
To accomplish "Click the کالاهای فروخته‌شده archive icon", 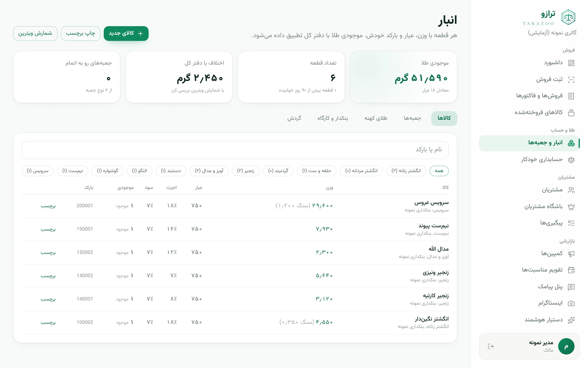I will (x=571, y=112).
